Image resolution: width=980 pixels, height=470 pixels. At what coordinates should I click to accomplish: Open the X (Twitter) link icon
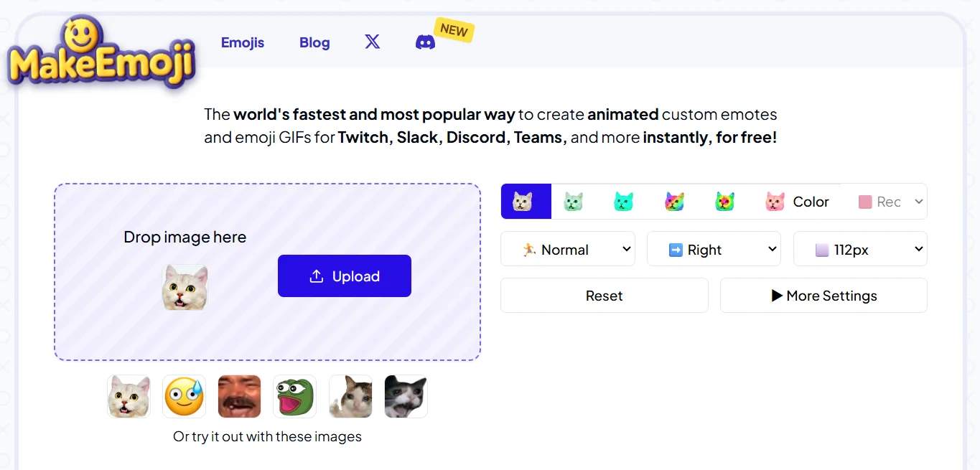click(x=372, y=42)
